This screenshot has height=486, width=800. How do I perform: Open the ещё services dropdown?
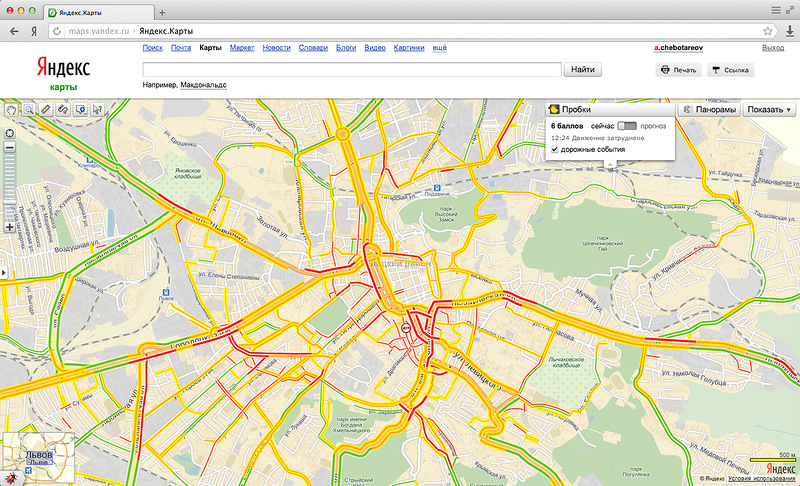point(439,47)
